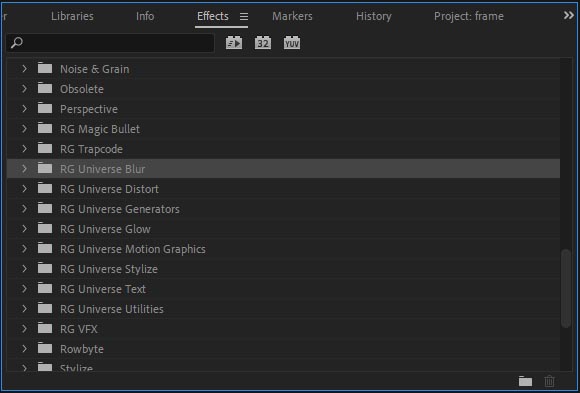This screenshot has height=393, width=580.
Task: Expand RG Universe Motion Graphics folder
Action: click(24, 249)
